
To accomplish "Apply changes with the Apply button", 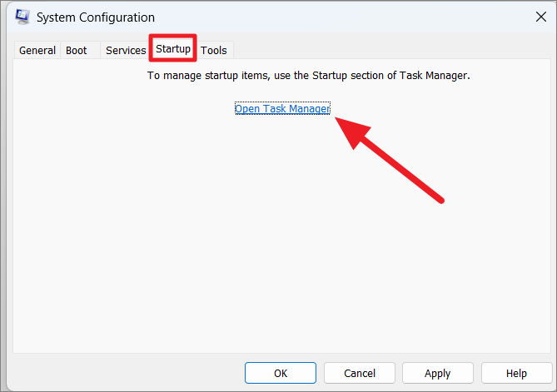I will (438, 373).
